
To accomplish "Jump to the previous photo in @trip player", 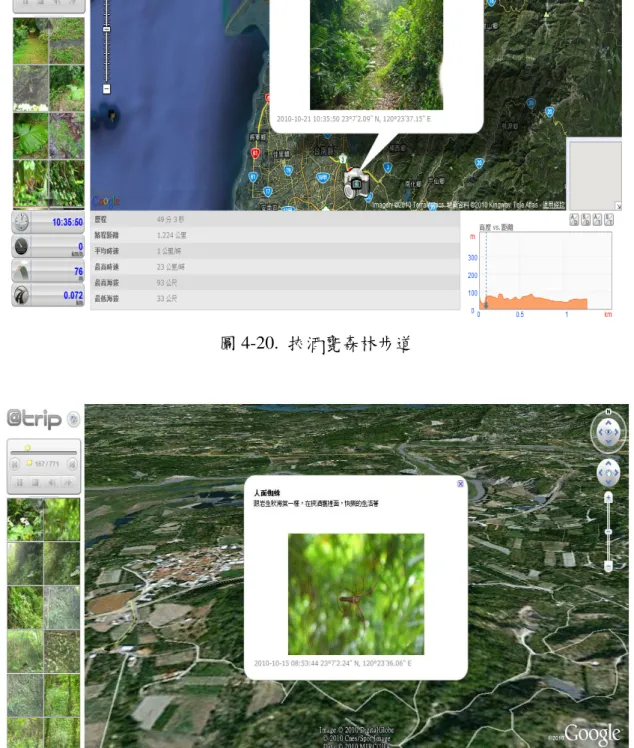I will click(x=15, y=464).
